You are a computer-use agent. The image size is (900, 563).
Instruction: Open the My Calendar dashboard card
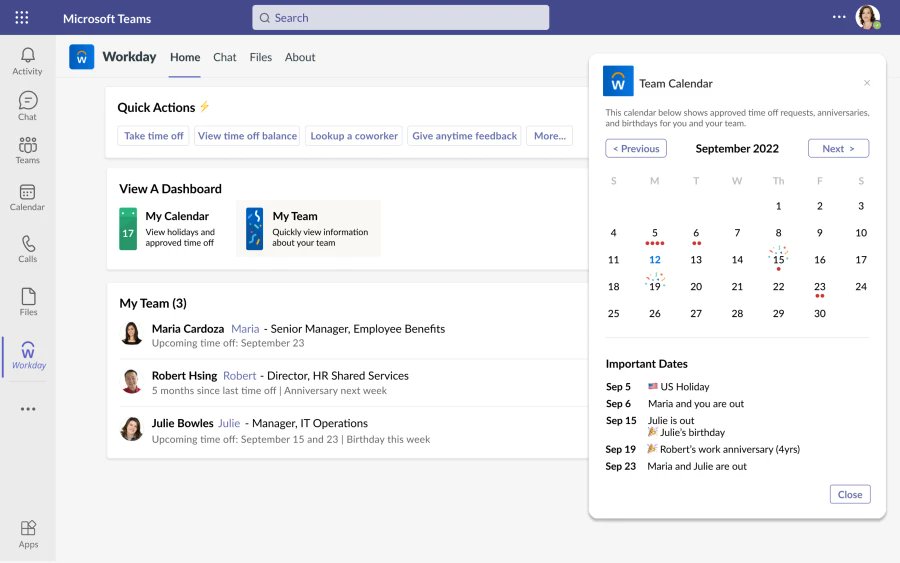[168, 228]
